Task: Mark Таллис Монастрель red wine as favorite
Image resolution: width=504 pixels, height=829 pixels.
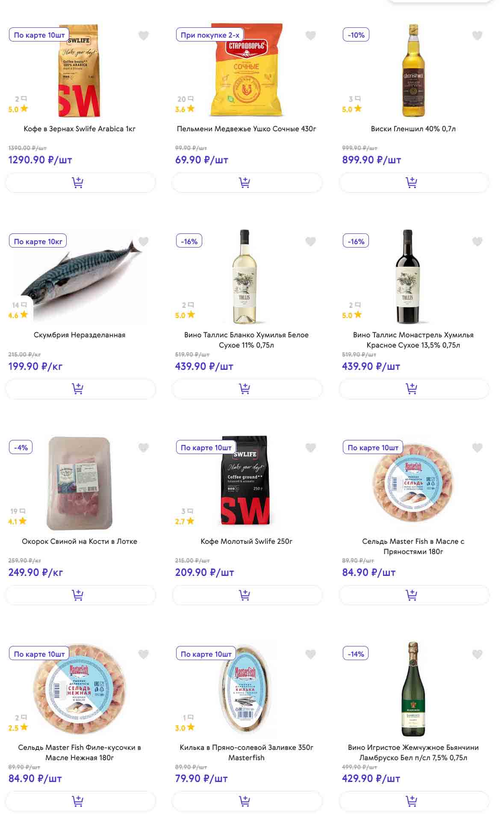Action: [477, 242]
